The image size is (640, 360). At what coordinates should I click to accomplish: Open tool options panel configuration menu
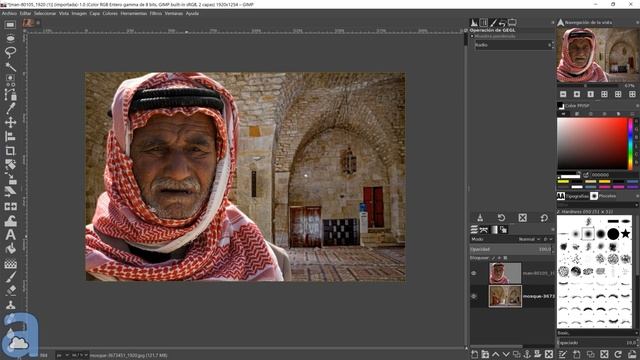pyautogui.click(x=552, y=23)
